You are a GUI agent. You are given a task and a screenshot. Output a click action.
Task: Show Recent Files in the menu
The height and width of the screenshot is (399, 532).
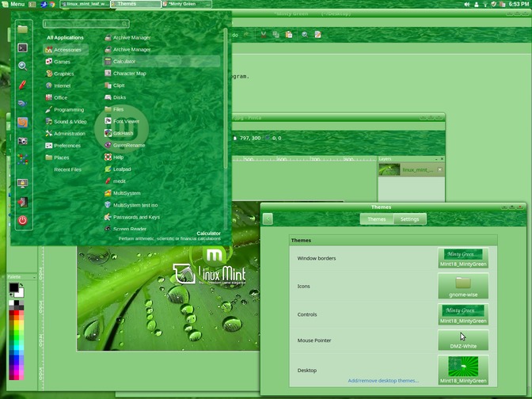click(67, 169)
